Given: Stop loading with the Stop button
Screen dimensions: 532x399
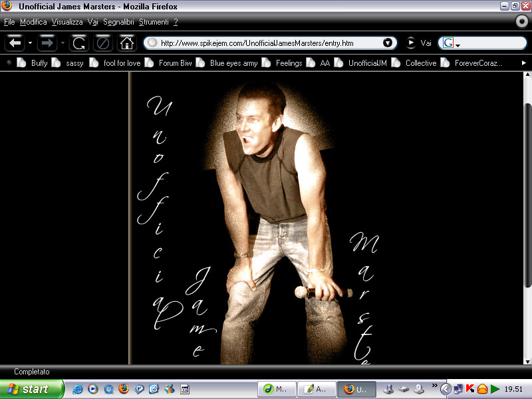Looking at the screenshot, I should pyautogui.click(x=103, y=43).
